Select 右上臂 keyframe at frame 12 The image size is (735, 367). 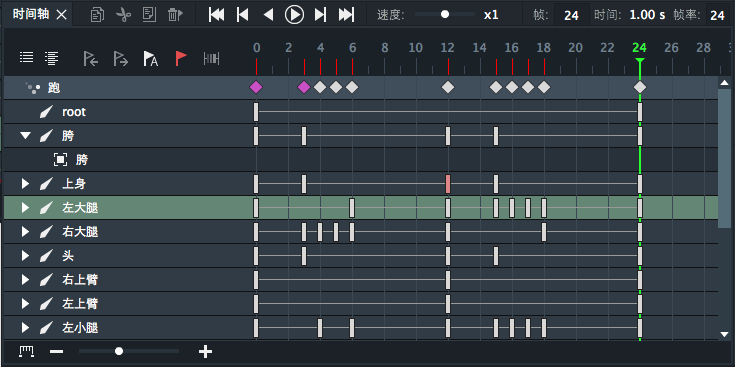pos(448,280)
